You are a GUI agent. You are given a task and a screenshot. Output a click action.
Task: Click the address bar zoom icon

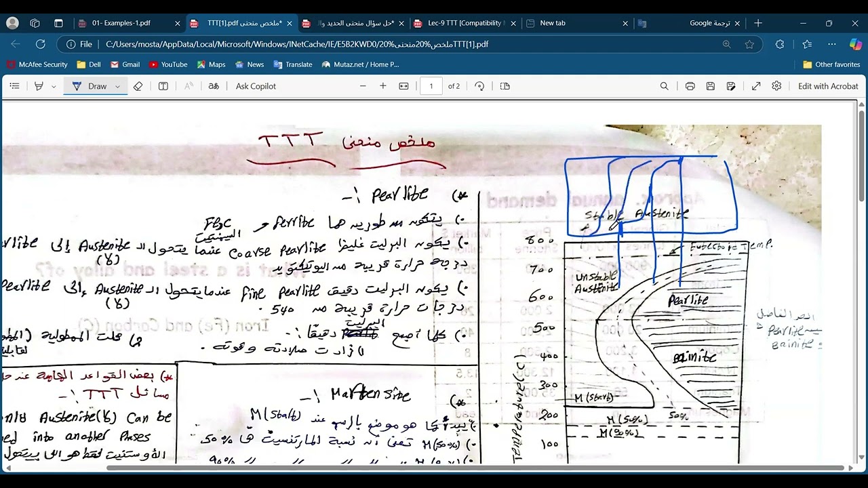726,44
